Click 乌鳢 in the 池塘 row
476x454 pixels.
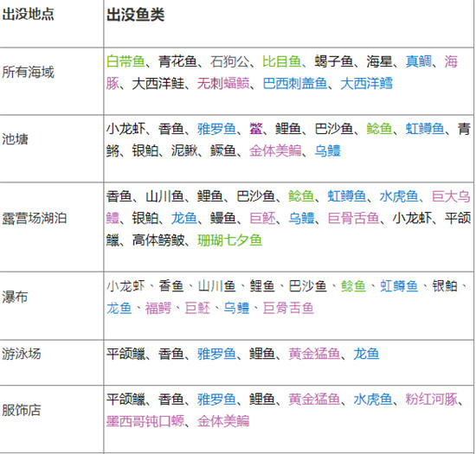(327, 150)
